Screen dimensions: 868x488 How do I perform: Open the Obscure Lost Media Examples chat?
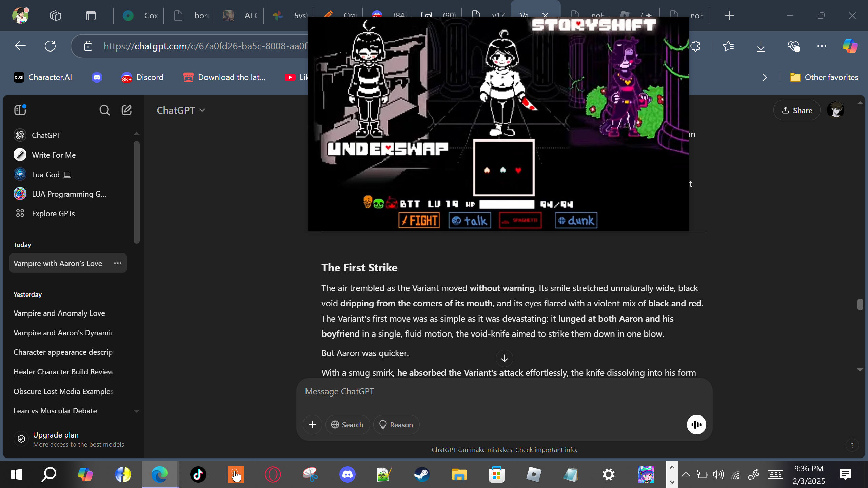[x=68, y=391]
